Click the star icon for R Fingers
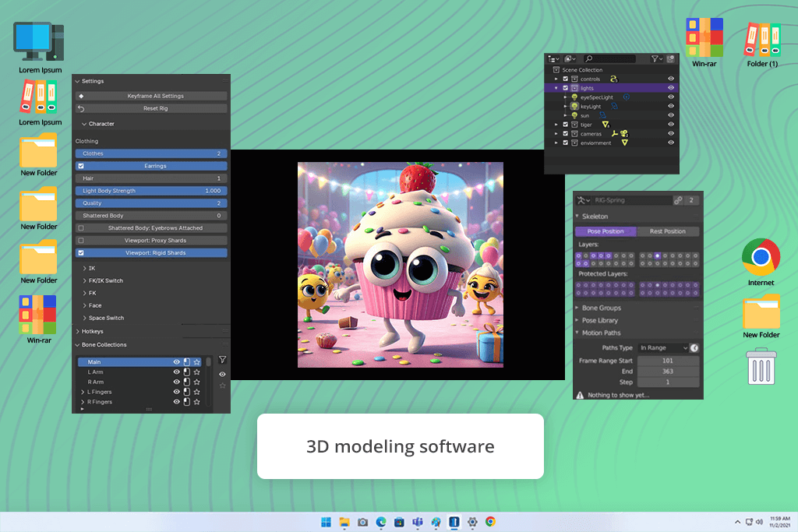Screen dimensions: 798x532 [x=197, y=402]
